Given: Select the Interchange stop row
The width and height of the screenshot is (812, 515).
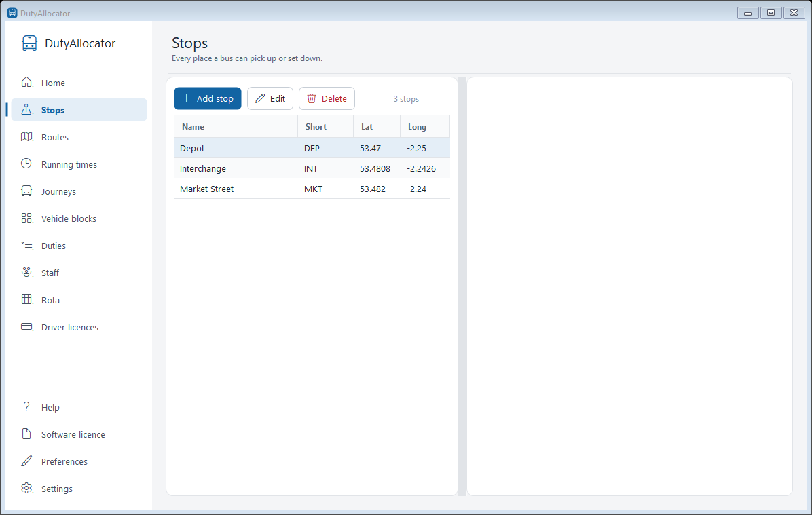Looking at the screenshot, I should [312, 168].
